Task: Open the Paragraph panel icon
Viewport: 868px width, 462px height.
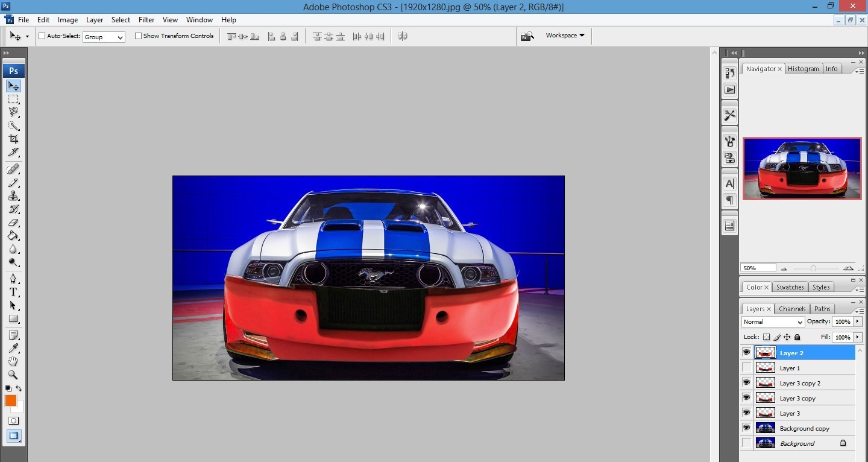Action: pos(729,200)
